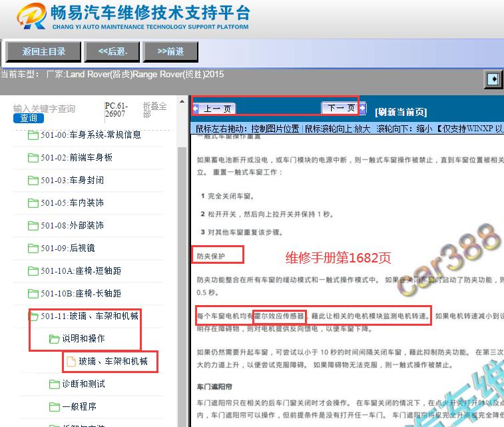Click right arrow icon beside 下一页
Viewport: 504px width, 427px height.
(x=362, y=108)
